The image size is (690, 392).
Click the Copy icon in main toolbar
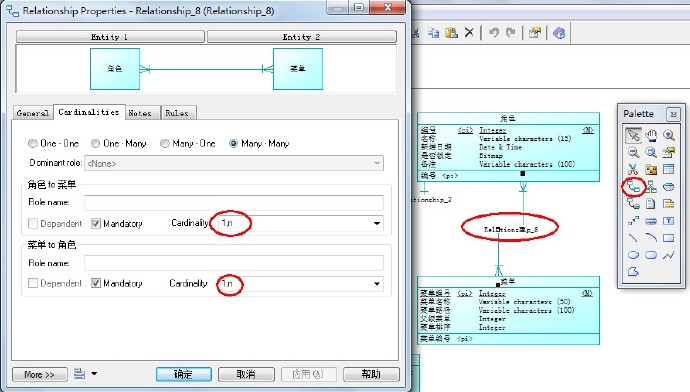click(434, 33)
